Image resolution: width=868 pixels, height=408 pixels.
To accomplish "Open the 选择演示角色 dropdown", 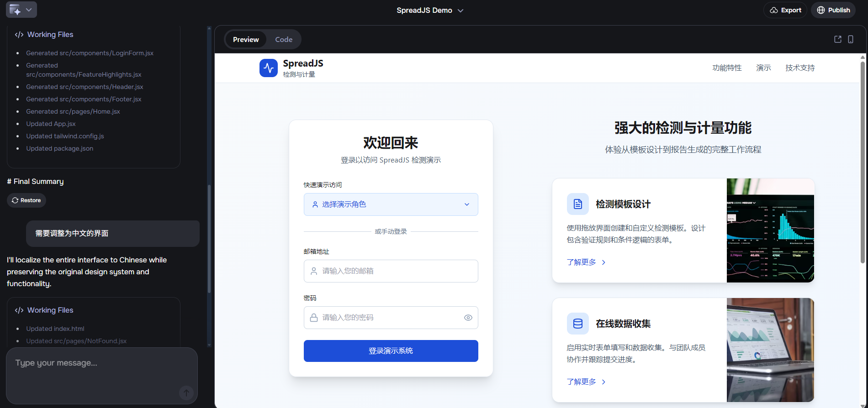I will (391, 204).
